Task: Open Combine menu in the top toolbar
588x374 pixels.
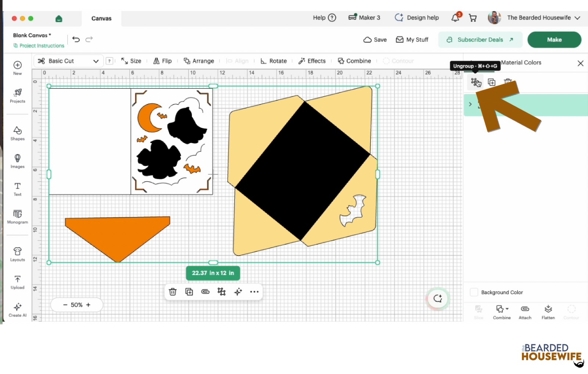Action: 355,61
